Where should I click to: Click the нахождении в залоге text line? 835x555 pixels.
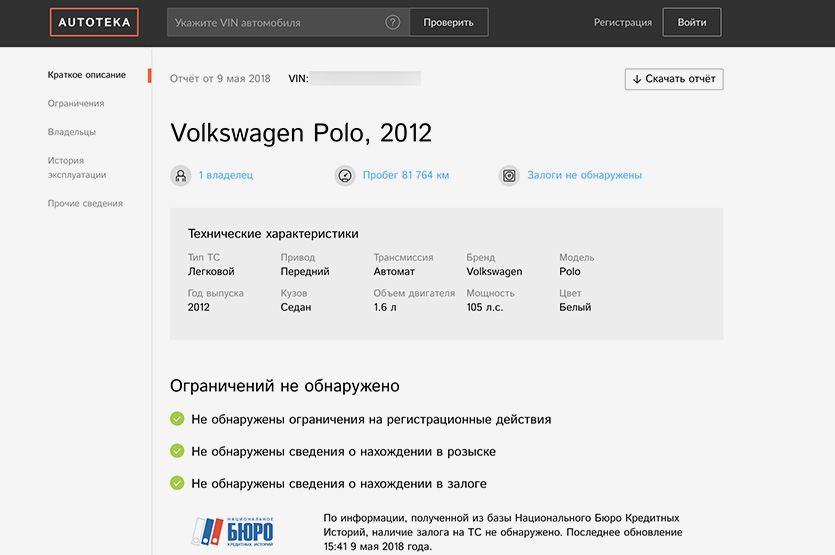click(339, 484)
